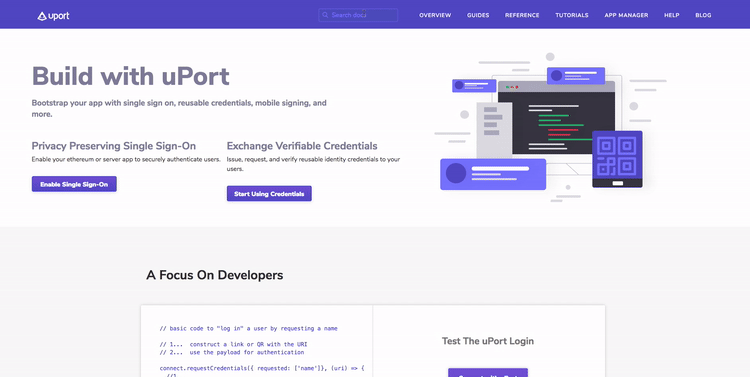The image size is (750, 377).
Task: Click the connect.requestCredentials code line
Action: point(262,368)
